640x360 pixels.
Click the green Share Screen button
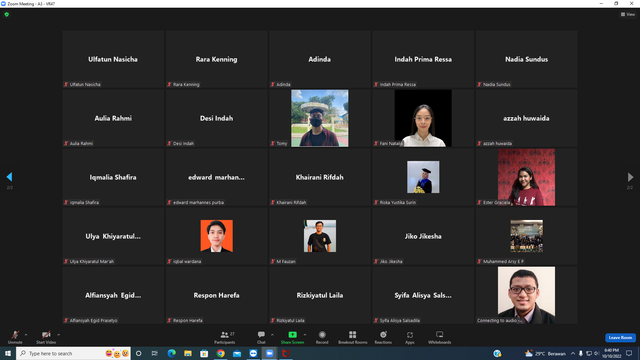(x=292, y=337)
